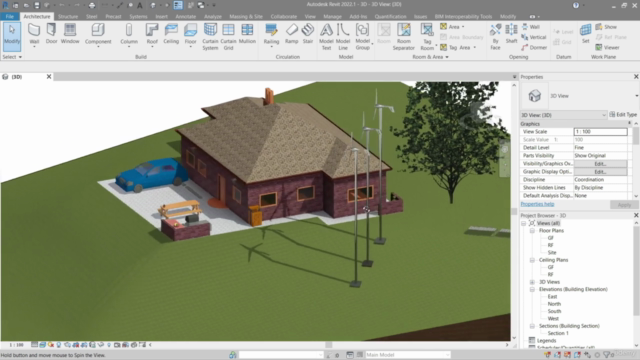This screenshot has height=360, width=640.
Task: Open the Select panel dropdown
Action: [12, 57]
